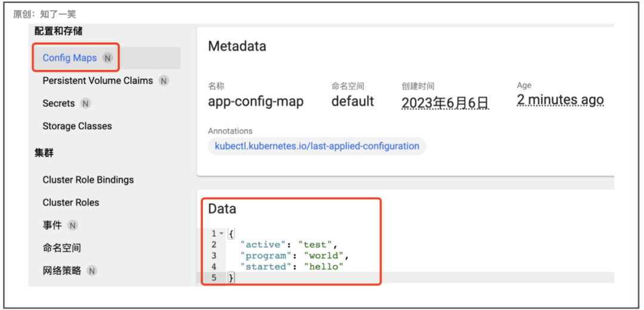
Task: Open Cluster Role Bindings page
Action: tap(88, 180)
